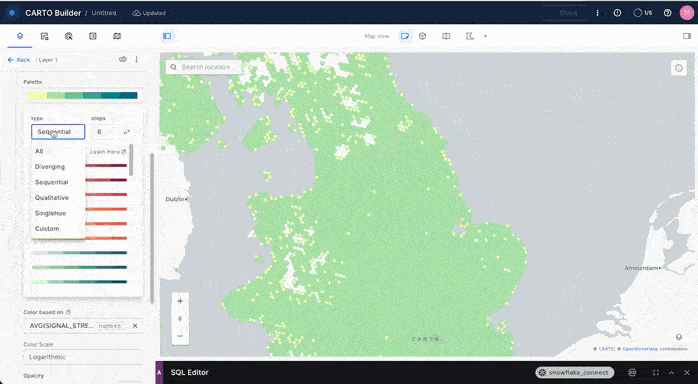Choose Diverging in type list
The height and width of the screenshot is (384, 698).
[50, 166]
